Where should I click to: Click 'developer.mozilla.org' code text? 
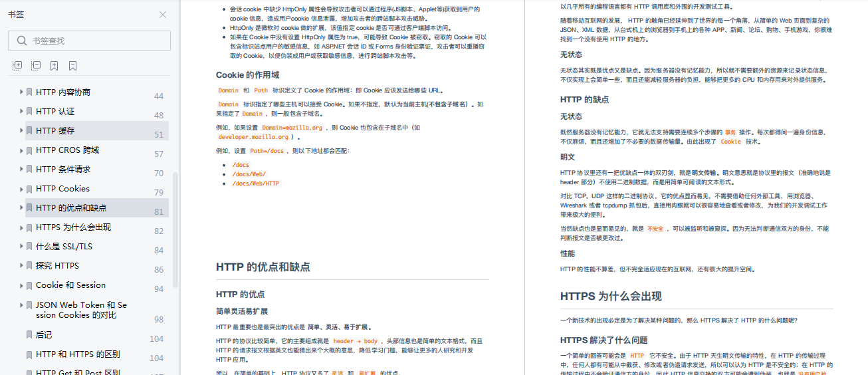pos(254,137)
